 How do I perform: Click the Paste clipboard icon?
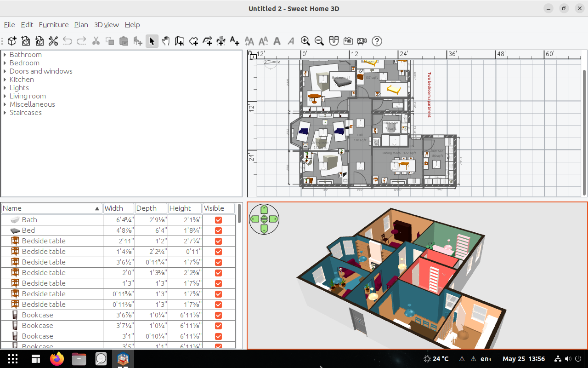point(124,41)
